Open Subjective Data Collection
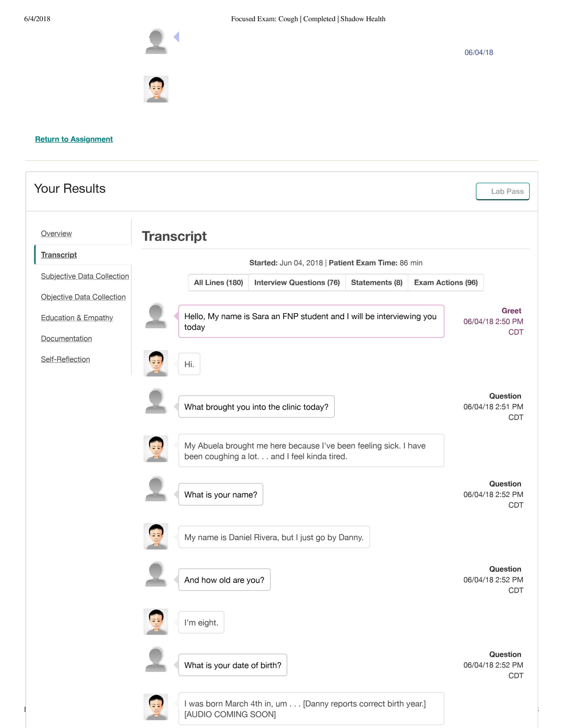 85,276
